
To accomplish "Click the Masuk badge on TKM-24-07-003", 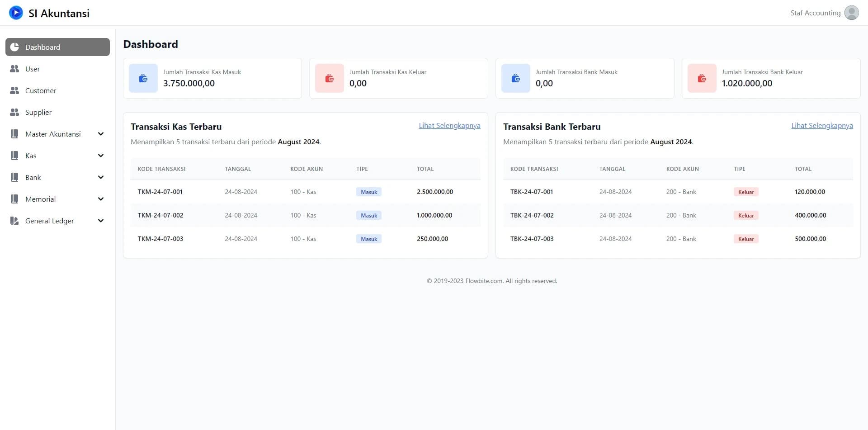I will (368, 239).
